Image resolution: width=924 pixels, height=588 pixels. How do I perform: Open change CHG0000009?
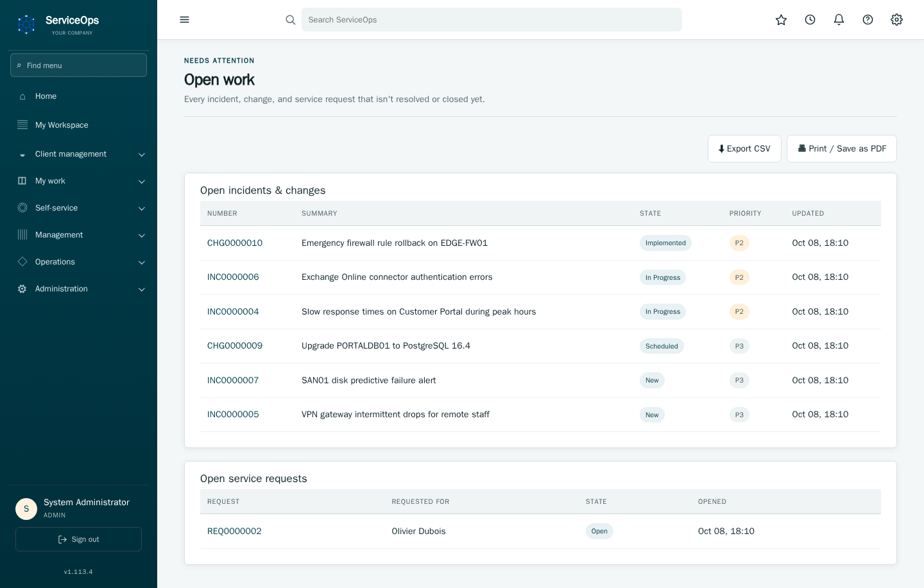coord(235,346)
